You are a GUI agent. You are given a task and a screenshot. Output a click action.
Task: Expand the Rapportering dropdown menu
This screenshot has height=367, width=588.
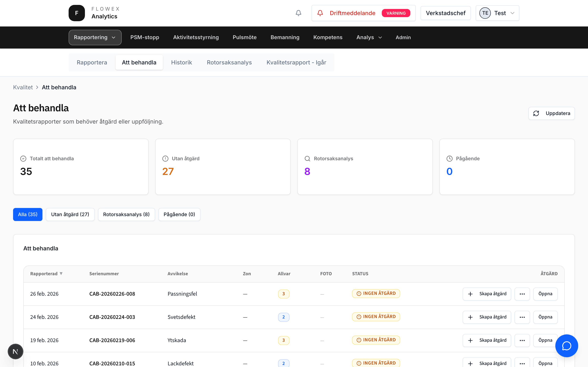click(x=95, y=37)
